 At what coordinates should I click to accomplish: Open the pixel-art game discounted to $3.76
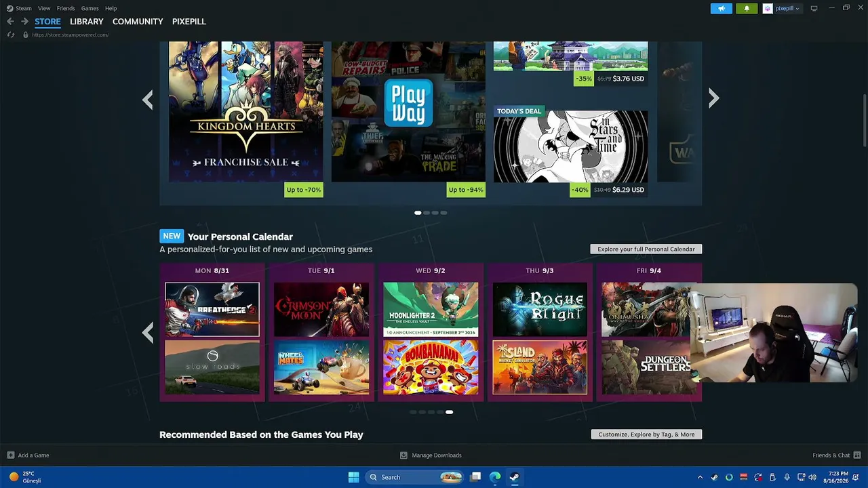click(x=570, y=56)
